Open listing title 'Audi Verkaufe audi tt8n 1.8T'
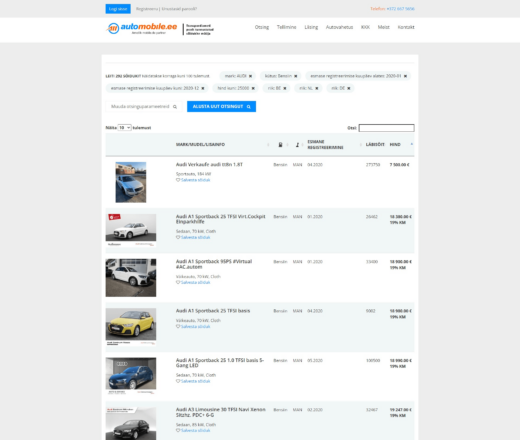This screenshot has height=440, width=520. pyautogui.click(x=209, y=165)
